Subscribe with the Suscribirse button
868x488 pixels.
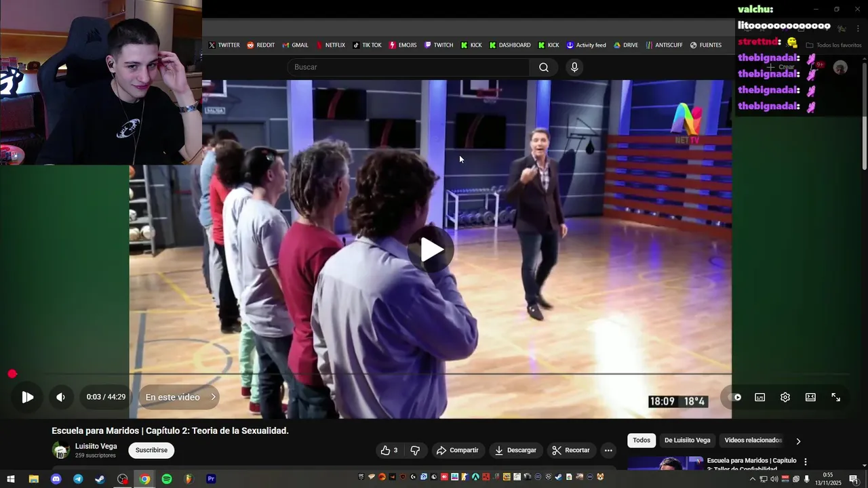tap(151, 450)
